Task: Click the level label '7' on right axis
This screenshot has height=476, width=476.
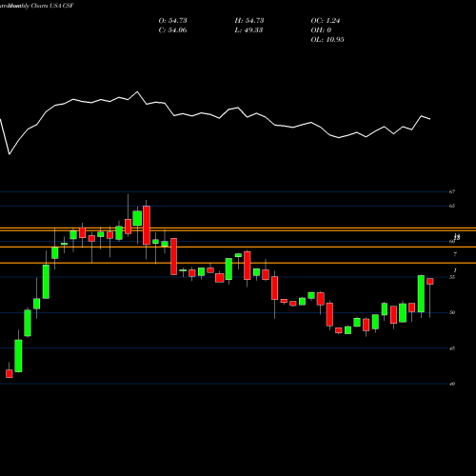Action: [455, 254]
